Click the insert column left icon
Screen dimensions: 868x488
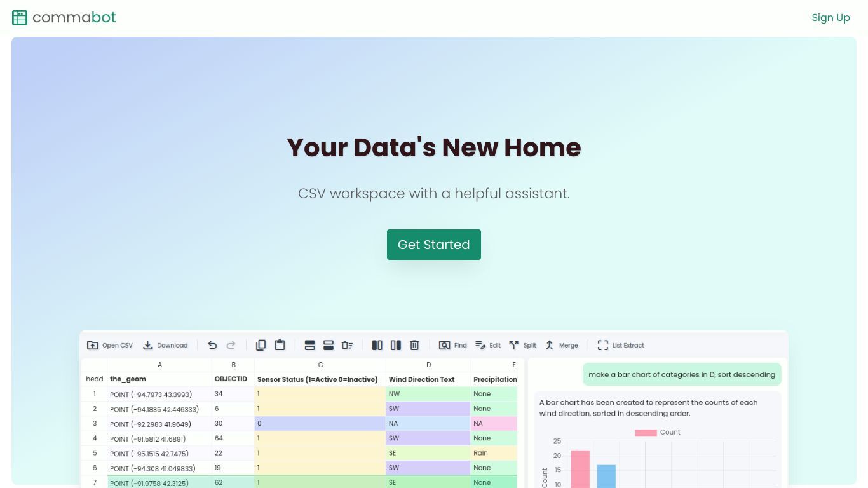(x=377, y=345)
